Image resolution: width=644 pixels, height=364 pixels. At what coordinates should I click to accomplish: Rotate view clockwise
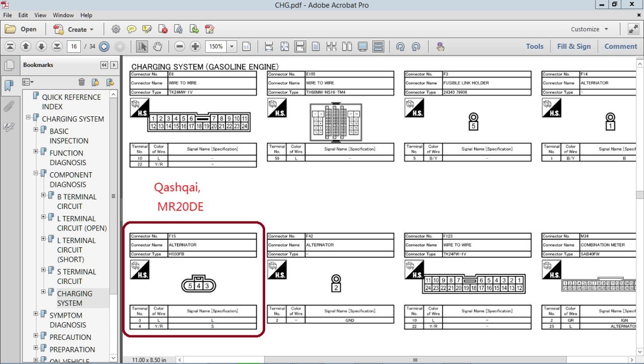pyautogui.click(x=416, y=46)
